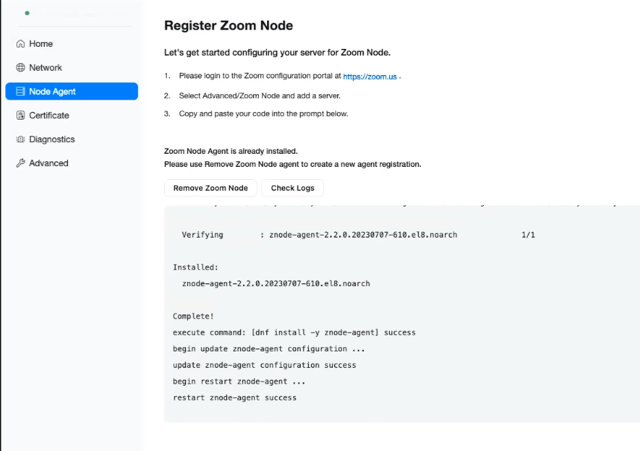Viewport: 640px width, 451px height.
Task: Open the Certificate sidebar label
Action: coord(49,116)
